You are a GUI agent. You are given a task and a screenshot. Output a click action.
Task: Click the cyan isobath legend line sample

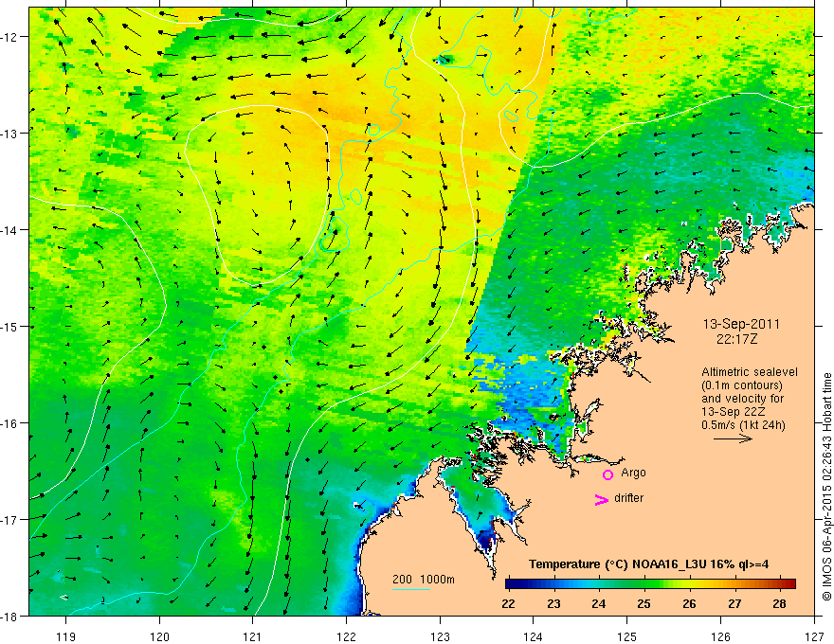410,589
